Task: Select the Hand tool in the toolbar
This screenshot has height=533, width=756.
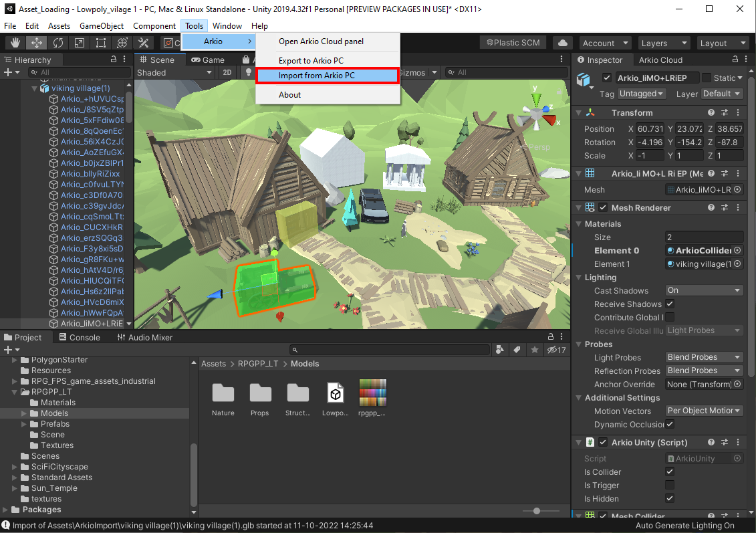Action: click(15, 43)
